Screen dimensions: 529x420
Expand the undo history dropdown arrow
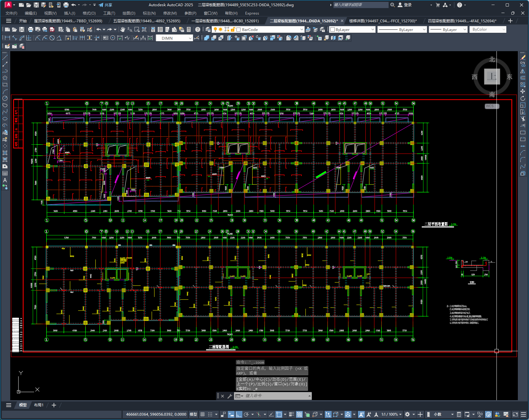104,29
